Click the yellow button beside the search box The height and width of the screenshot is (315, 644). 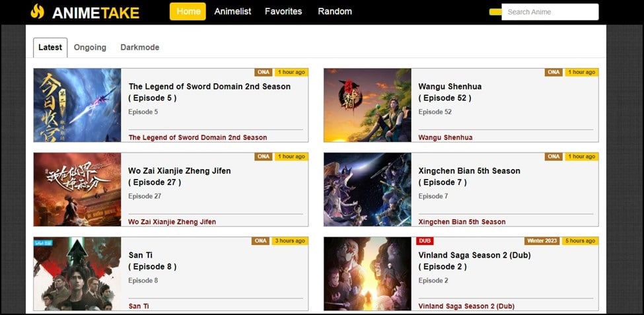coord(495,12)
